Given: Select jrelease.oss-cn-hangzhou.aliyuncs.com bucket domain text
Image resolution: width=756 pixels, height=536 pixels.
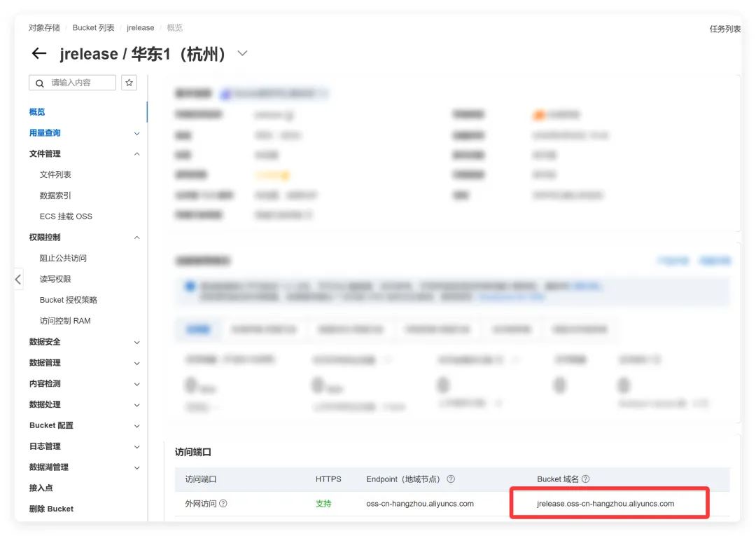Looking at the screenshot, I should point(605,503).
